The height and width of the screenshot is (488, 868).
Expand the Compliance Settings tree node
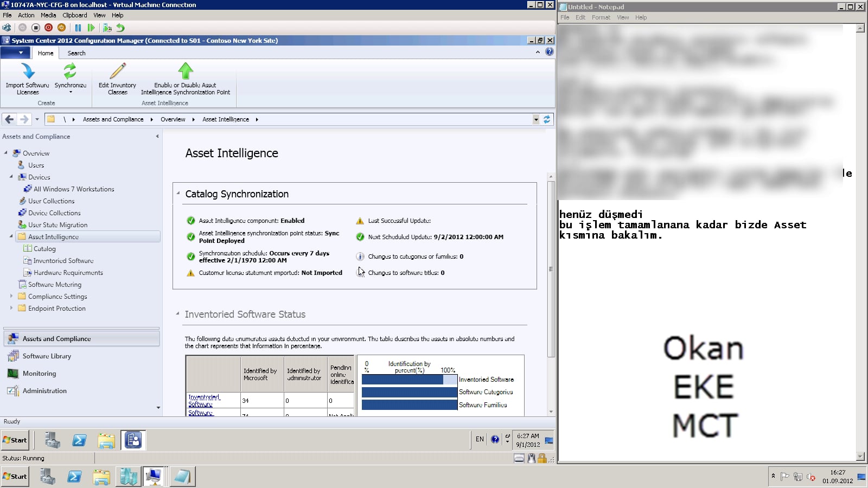pos(11,296)
